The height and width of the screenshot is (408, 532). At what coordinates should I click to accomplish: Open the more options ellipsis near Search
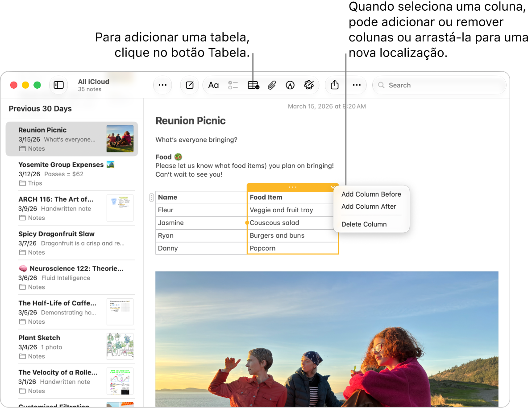[357, 85]
